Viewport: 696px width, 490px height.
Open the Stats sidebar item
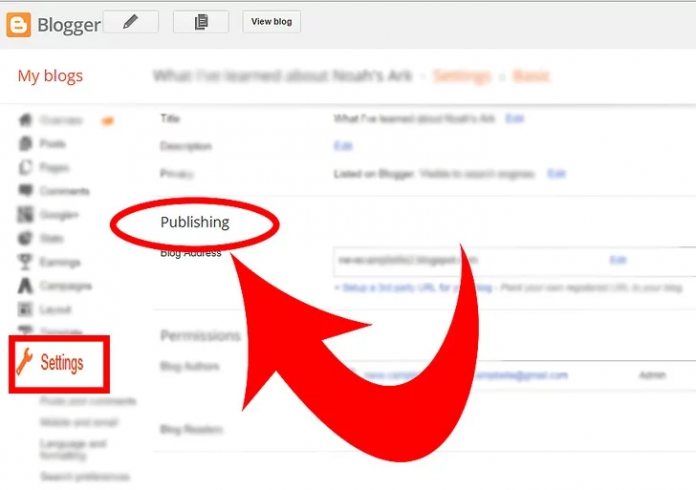pos(52,238)
